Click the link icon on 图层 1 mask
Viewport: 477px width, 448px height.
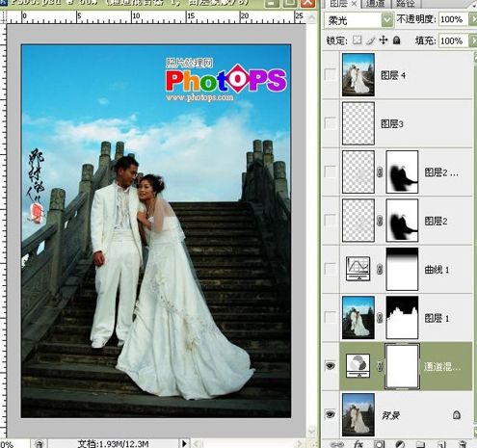point(380,318)
